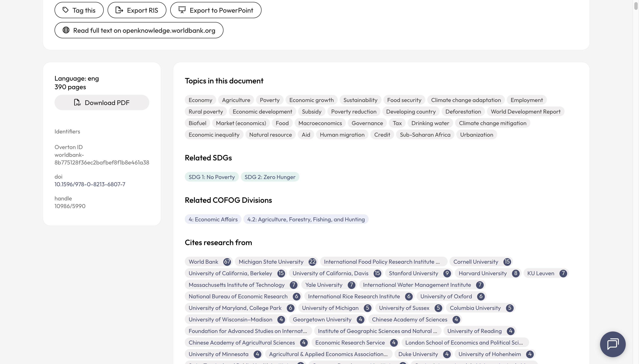Click the tag icon in Tag this
The width and height of the screenshot is (639, 364).
click(65, 10)
